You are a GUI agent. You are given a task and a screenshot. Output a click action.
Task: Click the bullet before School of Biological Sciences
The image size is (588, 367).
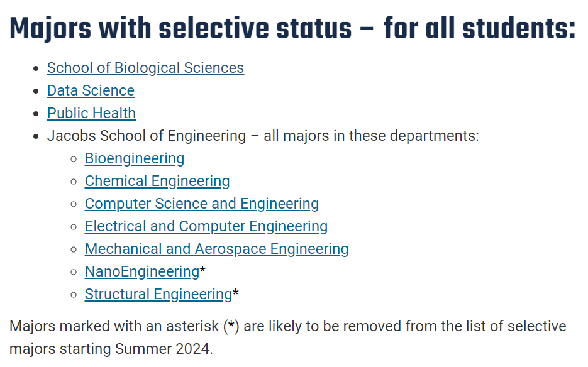click(36, 68)
